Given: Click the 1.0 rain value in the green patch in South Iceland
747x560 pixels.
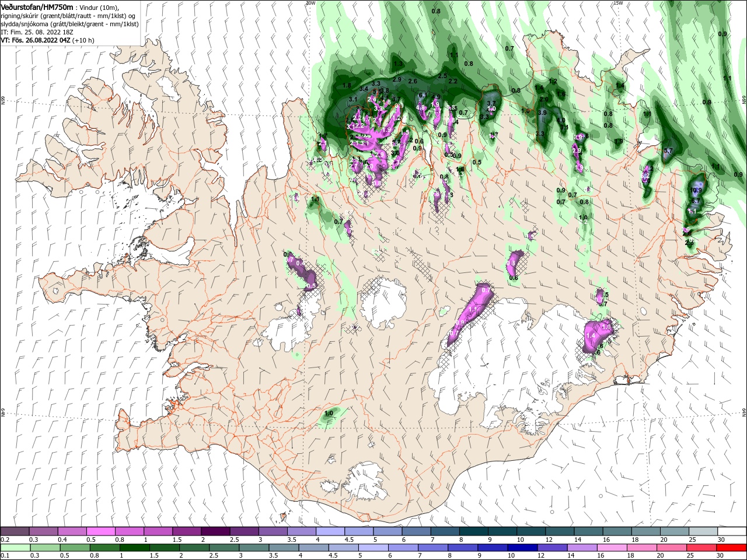Looking at the screenshot, I should tap(329, 413).
